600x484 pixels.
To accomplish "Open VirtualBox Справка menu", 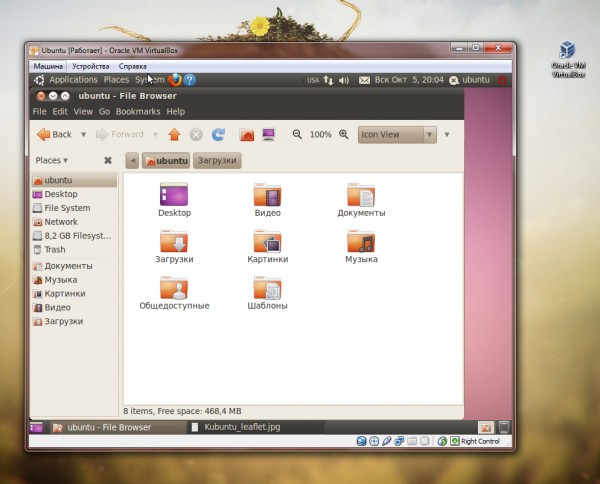I will [x=132, y=66].
